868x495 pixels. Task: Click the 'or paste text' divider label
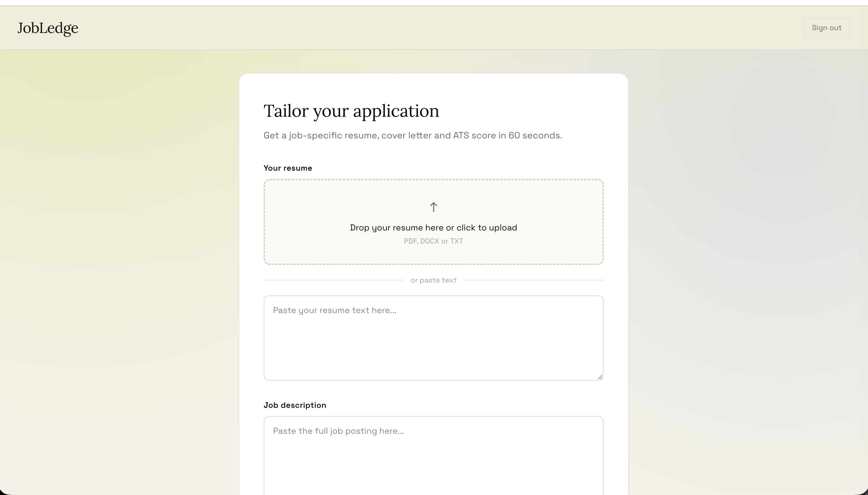(x=433, y=280)
